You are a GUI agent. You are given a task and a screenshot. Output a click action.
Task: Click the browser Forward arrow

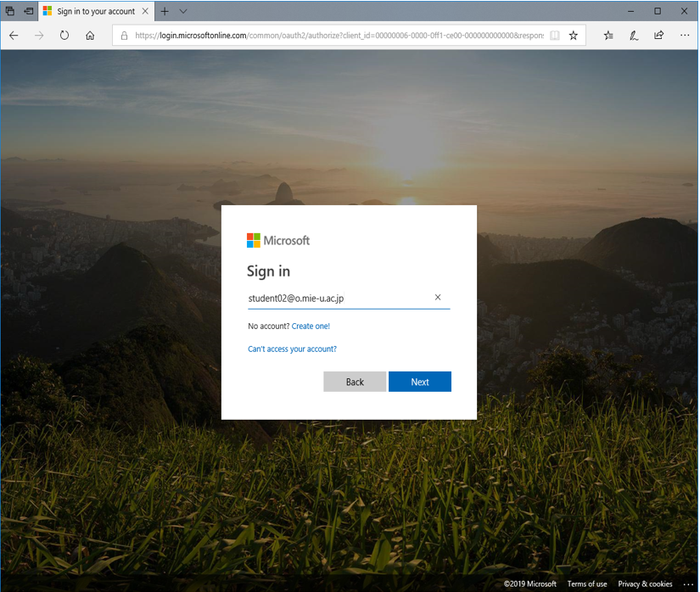click(x=39, y=36)
